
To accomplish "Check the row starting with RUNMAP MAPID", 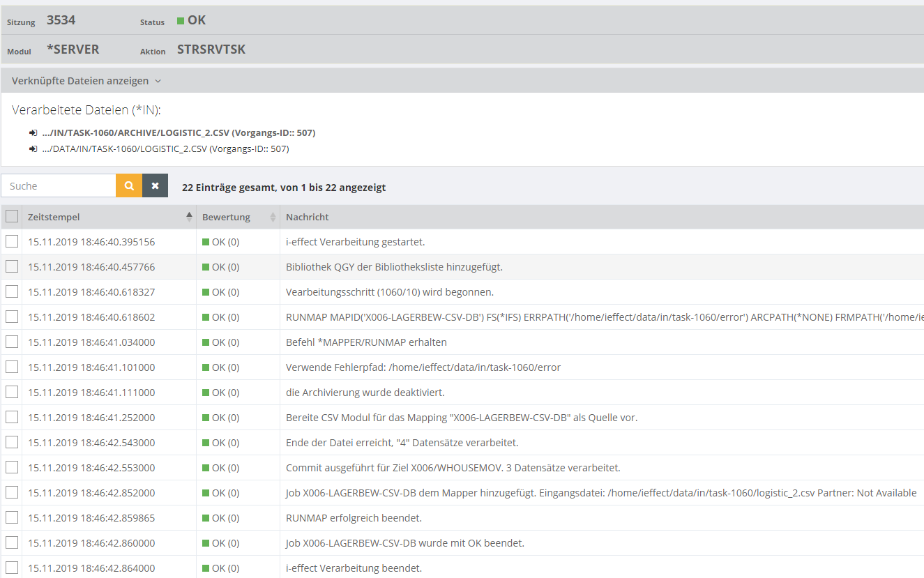I will 12,317.
